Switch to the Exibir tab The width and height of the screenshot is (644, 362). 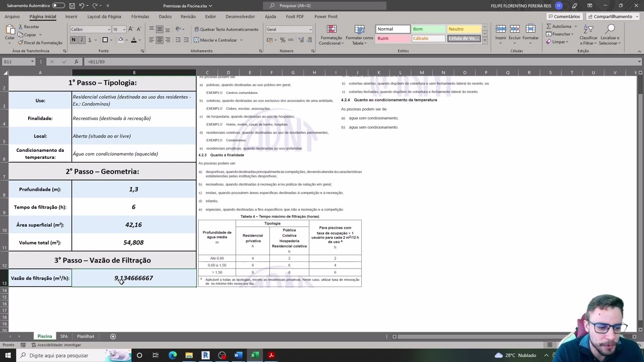210,17
